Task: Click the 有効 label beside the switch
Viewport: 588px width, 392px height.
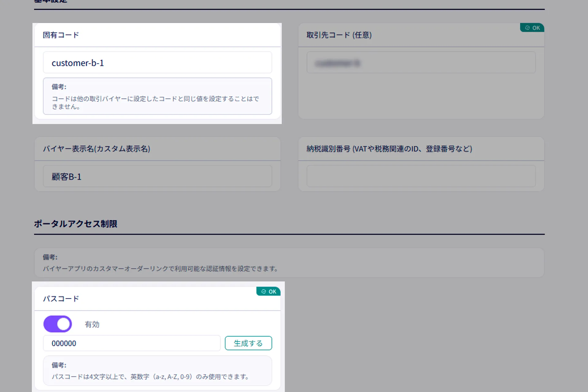Action: pos(92,324)
